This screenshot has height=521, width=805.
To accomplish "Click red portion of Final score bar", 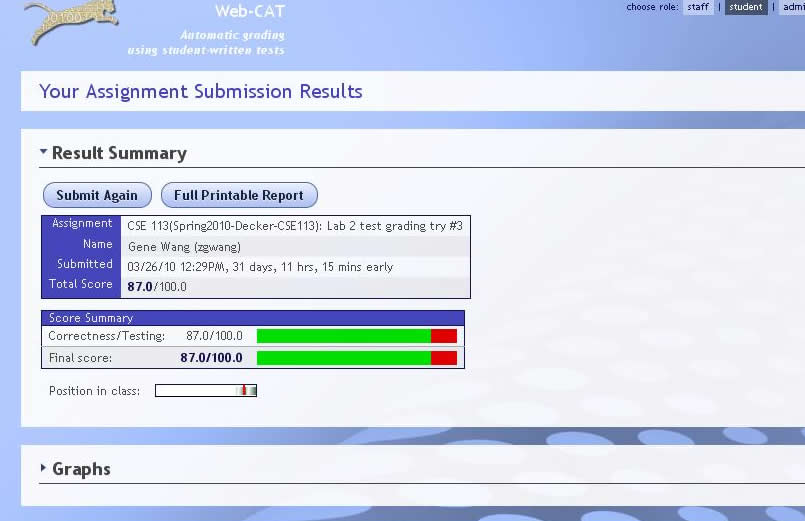I will 443,357.
